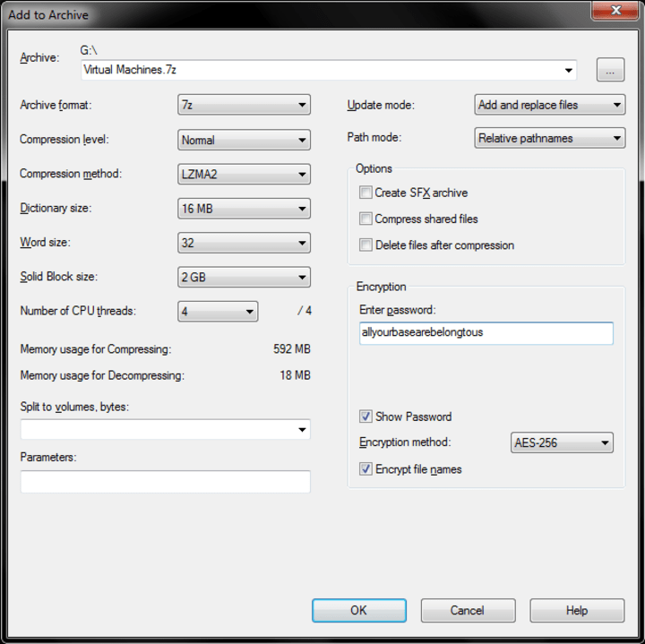Click the Help button

577,610
